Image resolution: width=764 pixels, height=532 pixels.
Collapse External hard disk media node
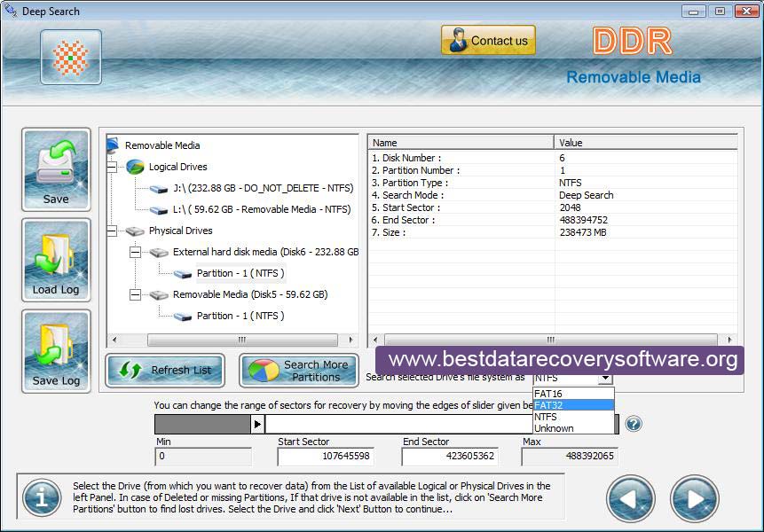[135, 252]
